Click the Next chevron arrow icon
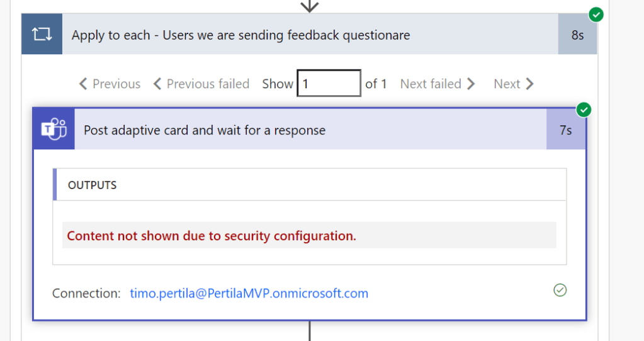 pos(529,84)
